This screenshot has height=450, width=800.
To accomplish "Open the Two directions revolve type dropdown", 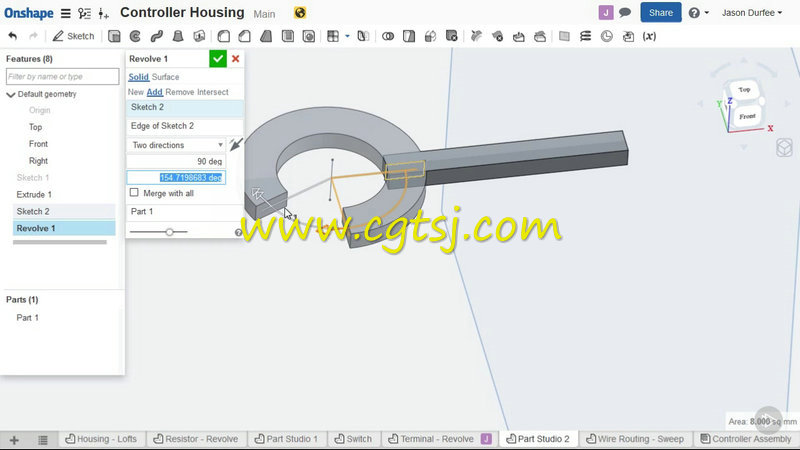I will click(x=176, y=145).
